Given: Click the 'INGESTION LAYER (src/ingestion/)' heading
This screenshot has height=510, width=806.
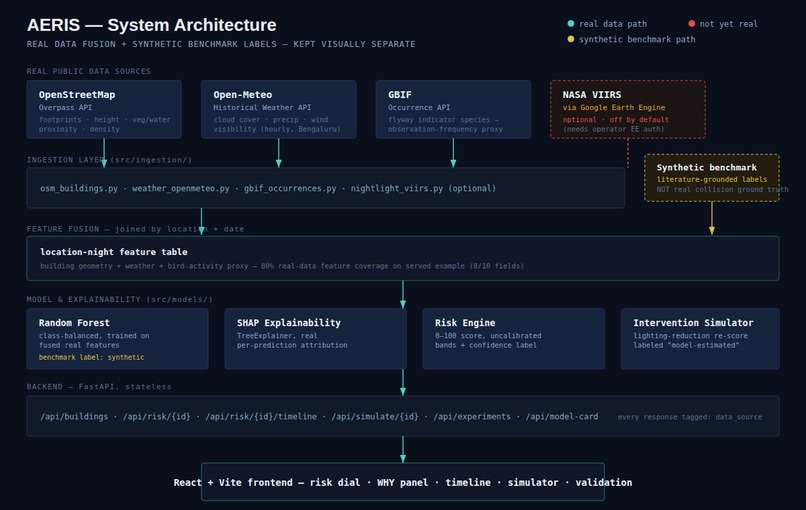Looking at the screenshot, I should [x=109, y=160].
